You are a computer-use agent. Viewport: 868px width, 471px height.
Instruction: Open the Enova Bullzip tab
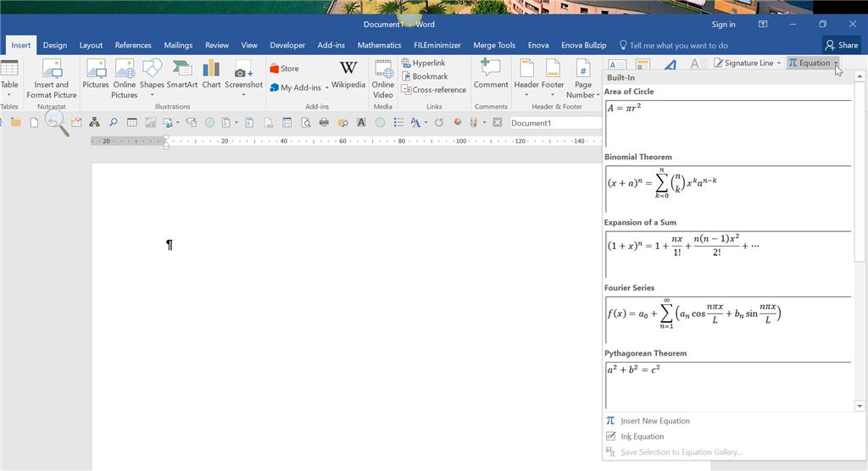click(x=583, y=46)
